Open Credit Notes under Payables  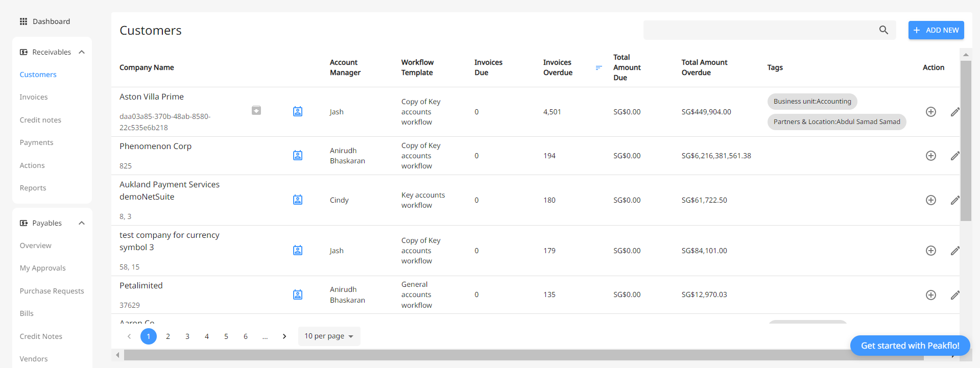41,336
